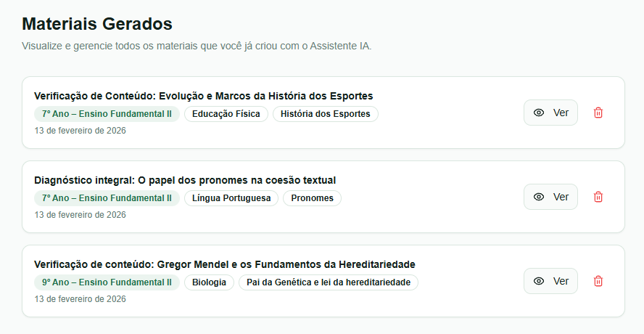Click the eye icon for História dos Esportes

[x=539, y=113]
